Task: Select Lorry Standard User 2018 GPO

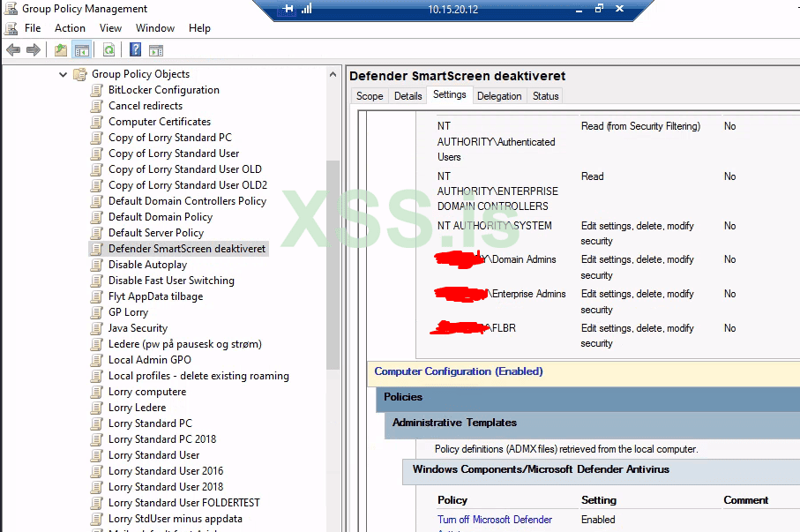Action: pos(166,487)
